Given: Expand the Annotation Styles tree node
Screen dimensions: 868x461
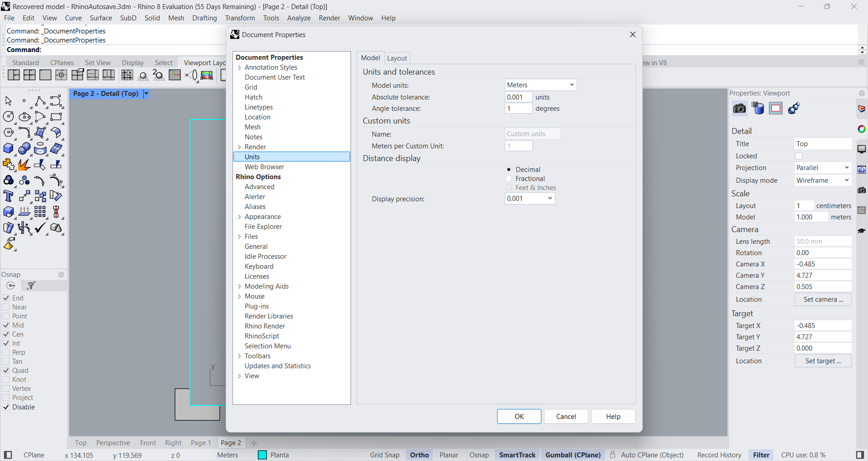Looking at the screenshot, I should point(239,67).
